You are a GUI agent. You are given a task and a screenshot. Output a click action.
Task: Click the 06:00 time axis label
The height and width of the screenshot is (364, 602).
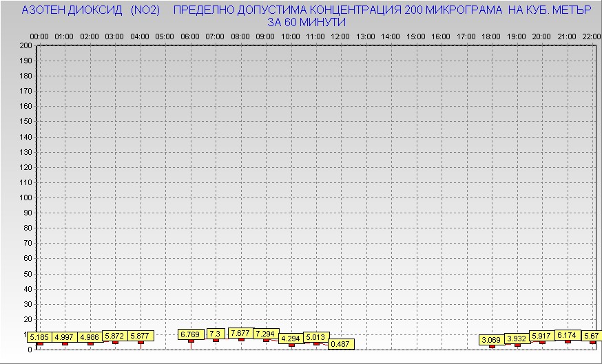click(x=189, y=36)
